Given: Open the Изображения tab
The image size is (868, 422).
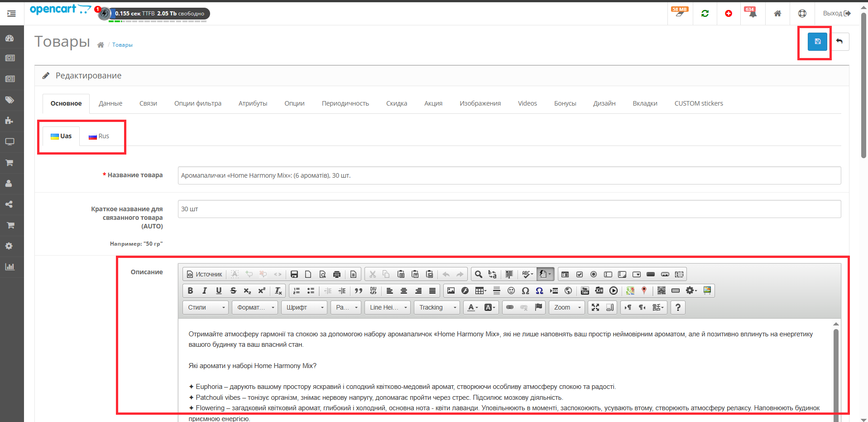Looking at the screenshot, I should point(480,103).
